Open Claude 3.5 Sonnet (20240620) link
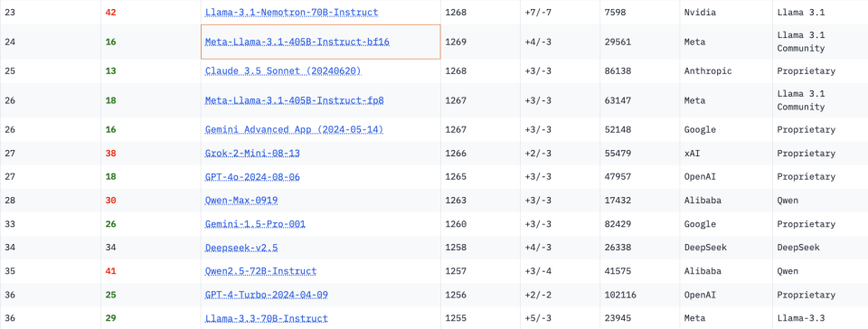Screen dimensions: 868x329 pos(283,71)
